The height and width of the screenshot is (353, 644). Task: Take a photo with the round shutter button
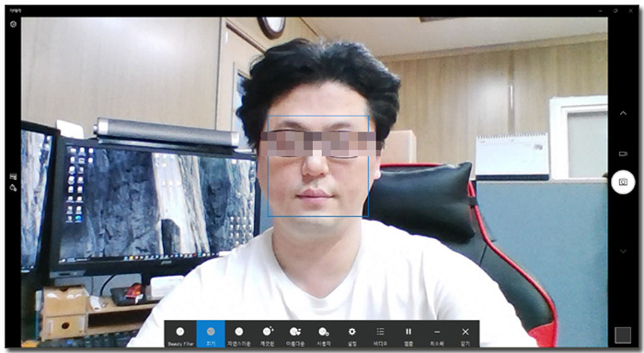tap(623, 182)
